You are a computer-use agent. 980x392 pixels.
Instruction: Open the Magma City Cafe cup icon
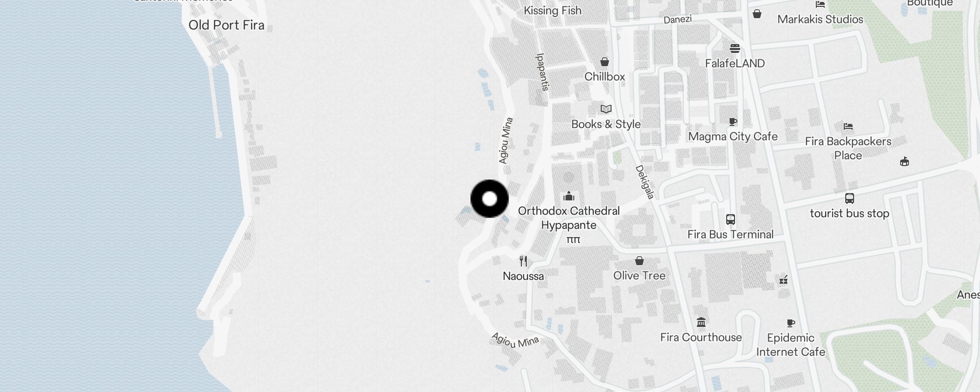[733, 122]
